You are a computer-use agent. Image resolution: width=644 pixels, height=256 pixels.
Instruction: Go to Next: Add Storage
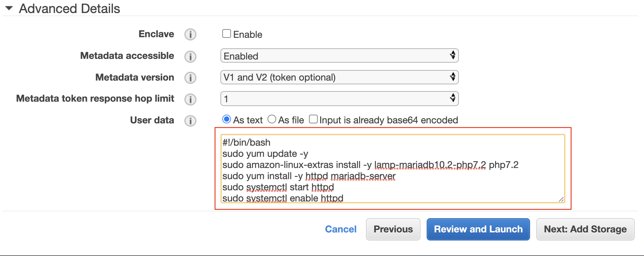pos(585,229)
